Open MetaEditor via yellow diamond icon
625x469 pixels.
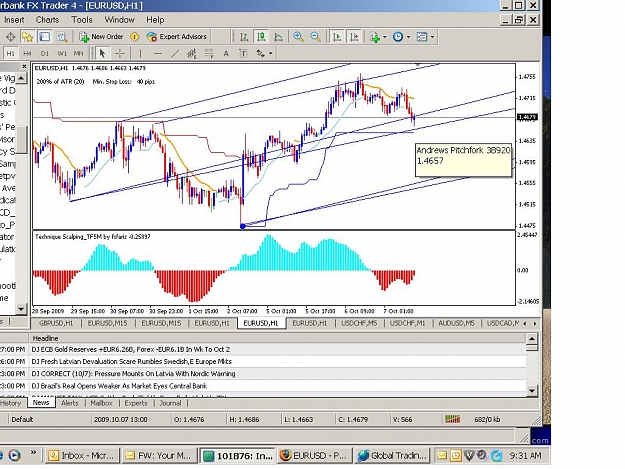[x=135, y=37]
